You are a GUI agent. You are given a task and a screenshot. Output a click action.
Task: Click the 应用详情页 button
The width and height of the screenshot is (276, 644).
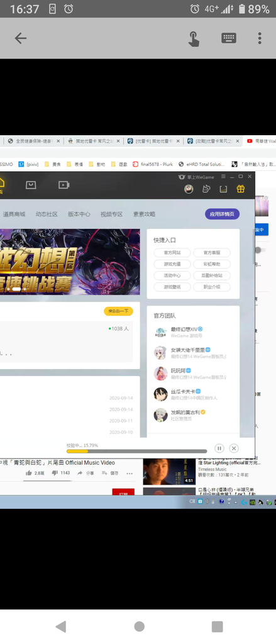[222, 214]
